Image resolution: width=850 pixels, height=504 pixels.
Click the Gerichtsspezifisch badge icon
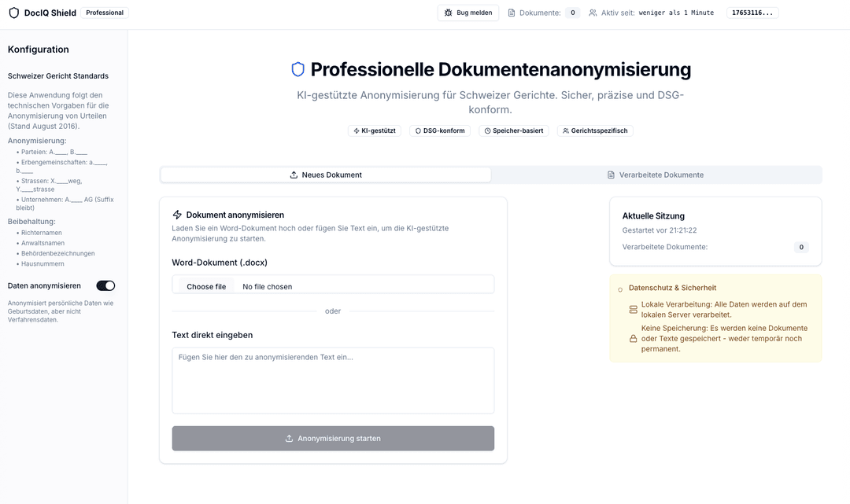point(566,131)
